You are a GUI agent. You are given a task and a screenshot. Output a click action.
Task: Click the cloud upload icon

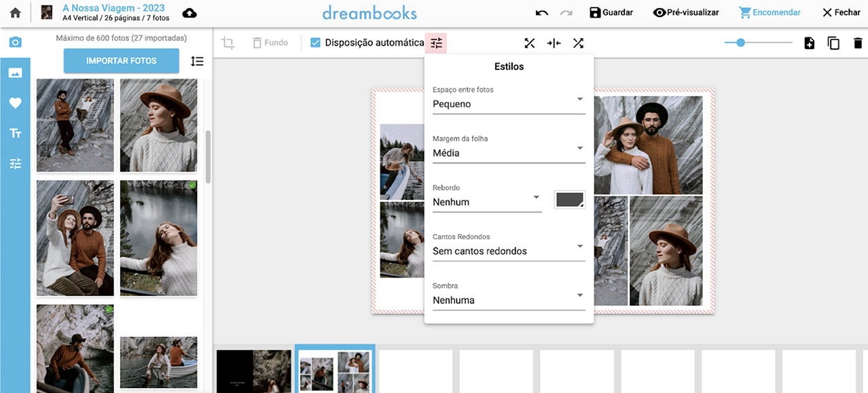tap(190, 13)
